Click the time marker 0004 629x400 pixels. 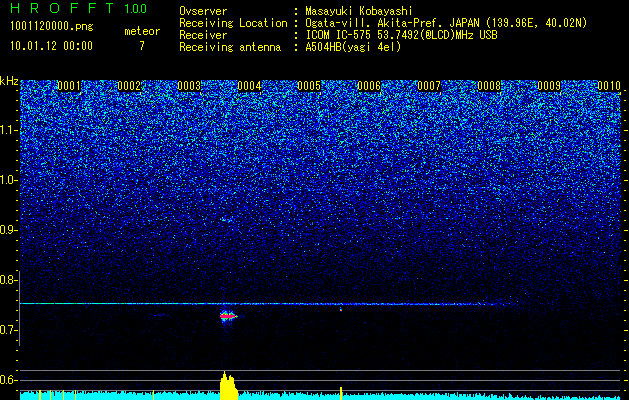pos(249,86)
